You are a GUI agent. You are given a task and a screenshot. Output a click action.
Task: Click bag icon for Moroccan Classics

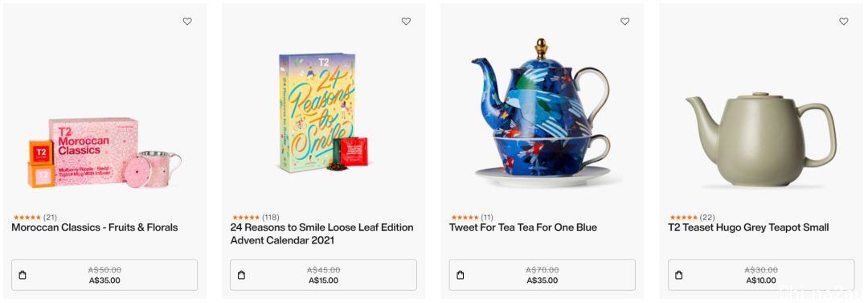click(23, 275)
